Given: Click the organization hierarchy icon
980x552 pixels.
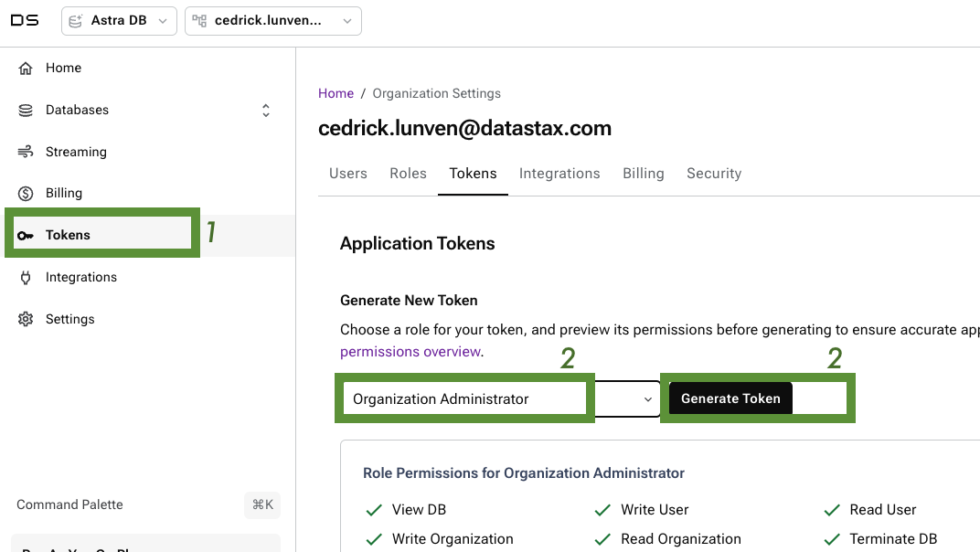Looking at the screenshot, I should 199,21.
